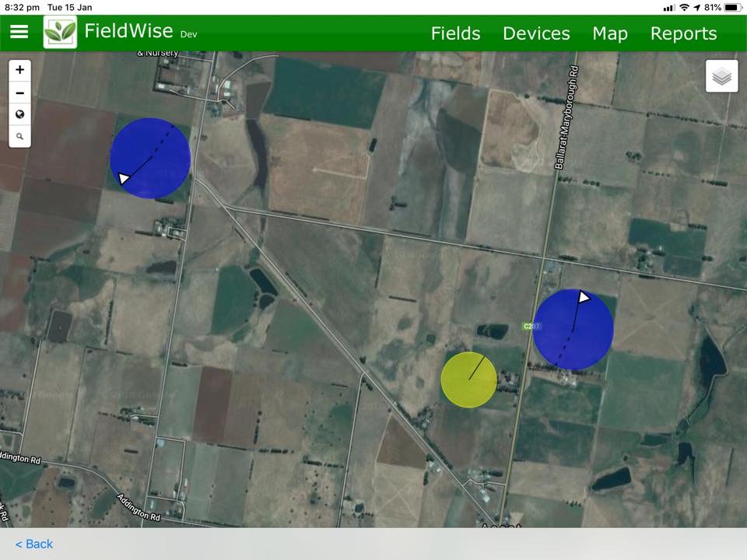Zoom in on the map
This screenshot has height=560, width=747.
[x=19, y=69]
